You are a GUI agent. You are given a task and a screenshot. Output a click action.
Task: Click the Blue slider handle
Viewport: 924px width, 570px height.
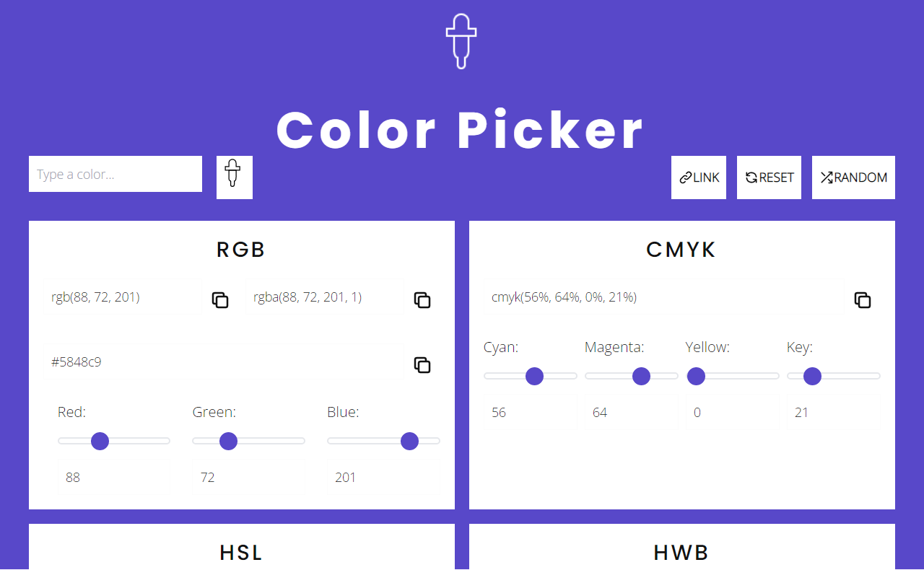[409, 441]
